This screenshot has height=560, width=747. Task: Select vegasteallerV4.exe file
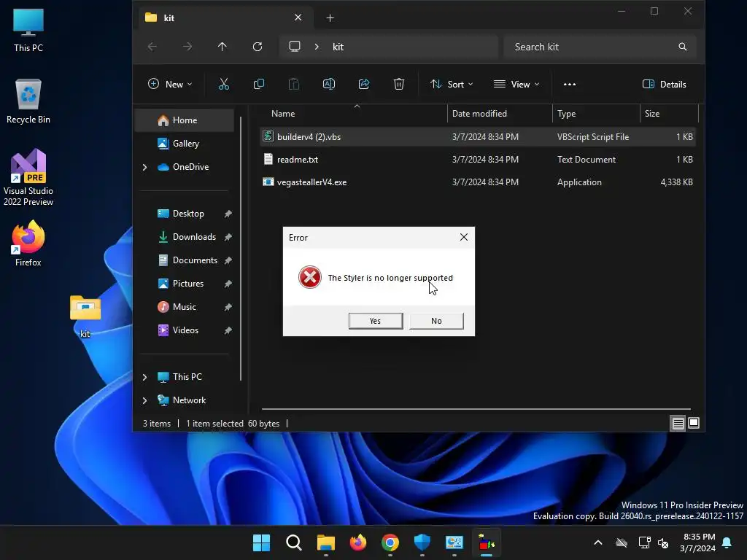tap(478, 182)
